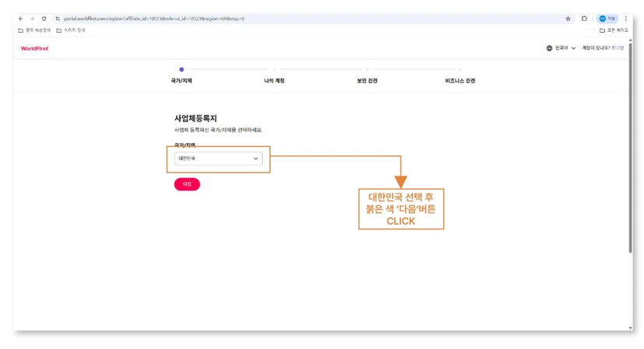Bookmark this page with star icon
The height and width of the screenshot is (349, 644).
coord(568,19)
